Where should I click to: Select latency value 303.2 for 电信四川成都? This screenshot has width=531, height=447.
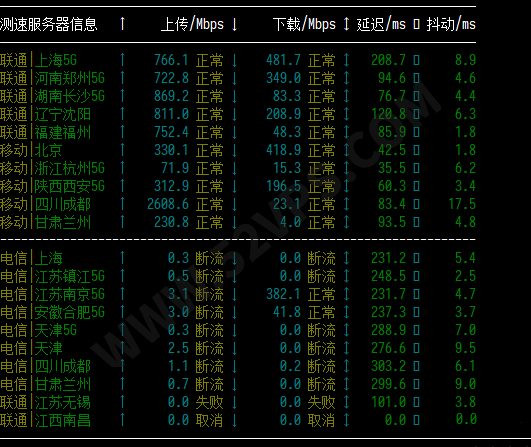click(x=388, y=366)
